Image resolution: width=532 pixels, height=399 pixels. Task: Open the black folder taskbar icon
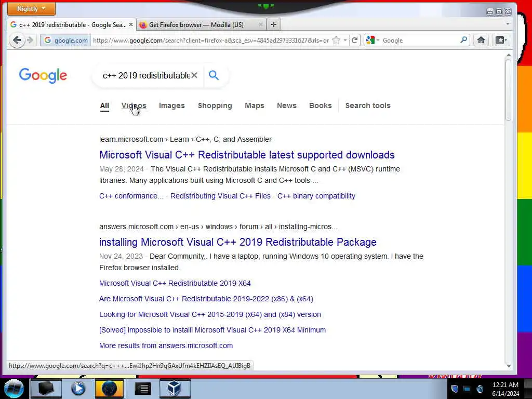[x=46, y=389]
